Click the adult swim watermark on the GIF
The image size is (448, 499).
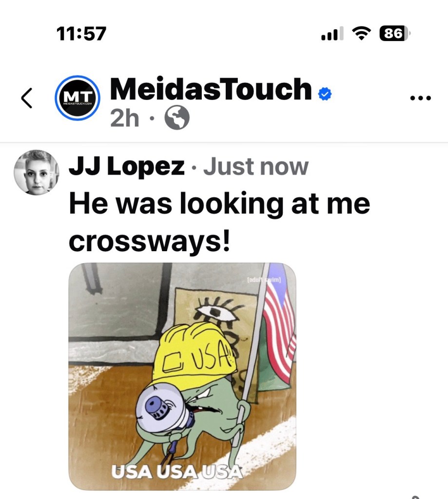pyautogui.click(x=264, y=279)
